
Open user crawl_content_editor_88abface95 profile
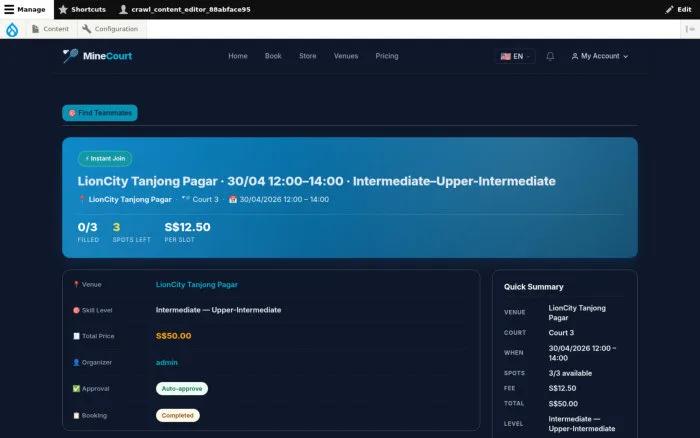click(x=185, y=9)
